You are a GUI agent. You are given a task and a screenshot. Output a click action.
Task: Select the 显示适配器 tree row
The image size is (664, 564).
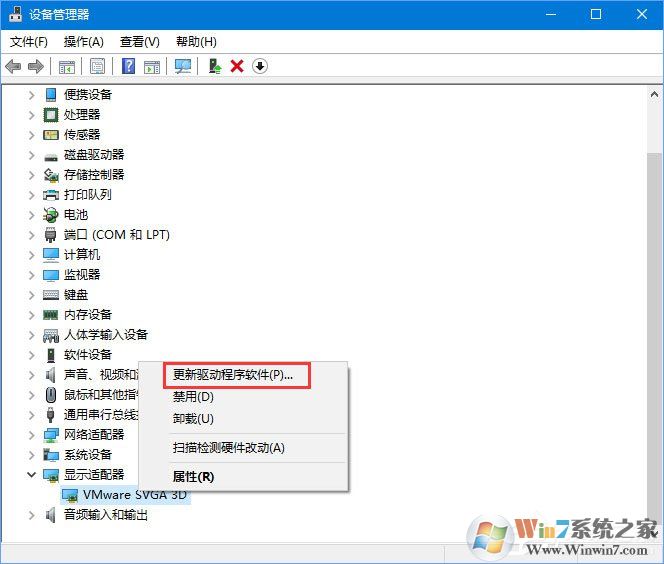(x=94, y=475)
